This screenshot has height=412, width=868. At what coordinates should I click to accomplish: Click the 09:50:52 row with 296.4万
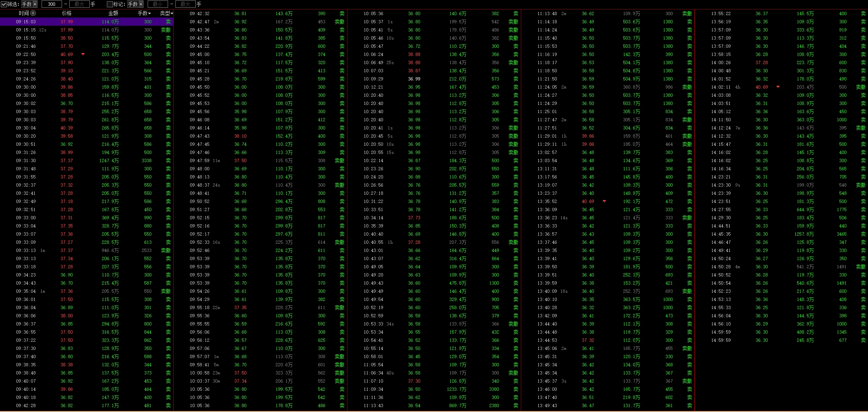(x=261, y=201)
